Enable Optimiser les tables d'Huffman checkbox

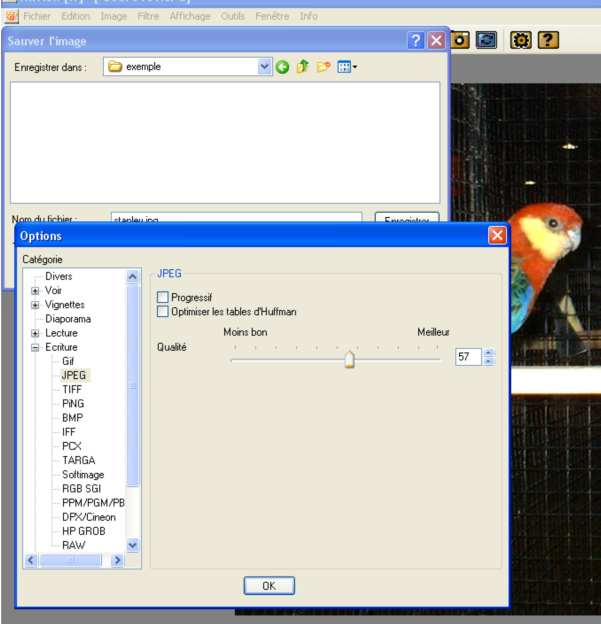(162, 311)
